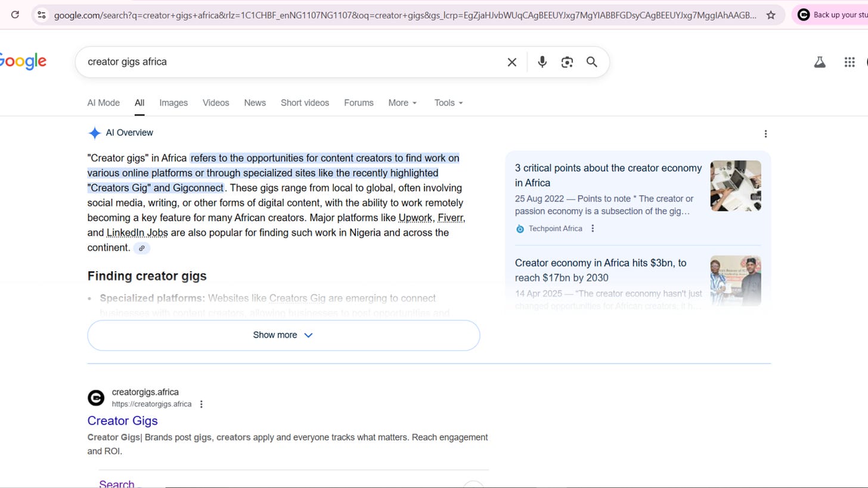
Task: Click the browser address bar URL
Action: (x=405, y=15)
